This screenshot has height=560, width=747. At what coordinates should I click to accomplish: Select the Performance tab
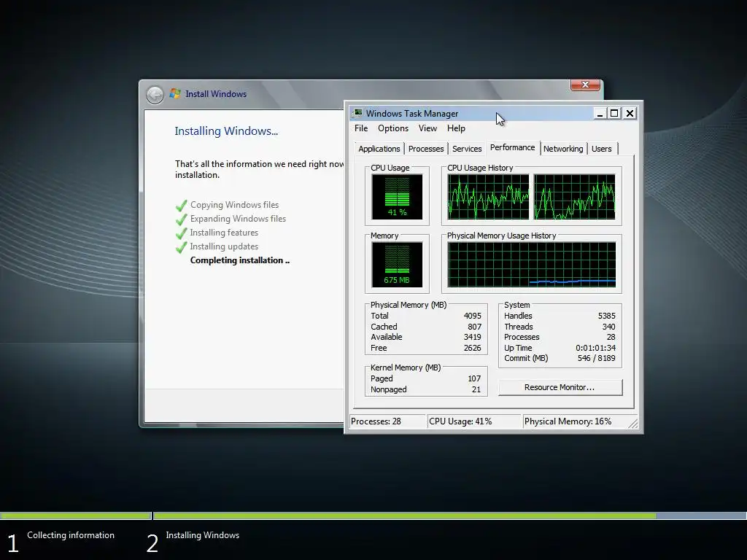[x=513, y=147]
